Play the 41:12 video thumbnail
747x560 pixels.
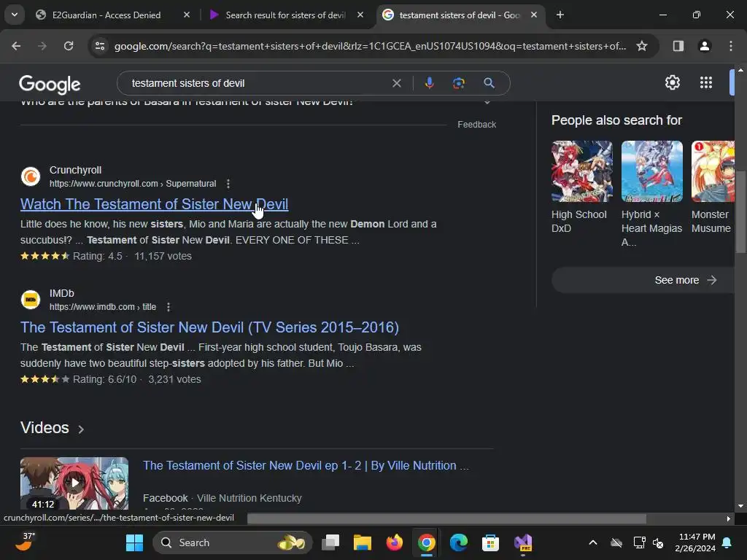[74, 483]
